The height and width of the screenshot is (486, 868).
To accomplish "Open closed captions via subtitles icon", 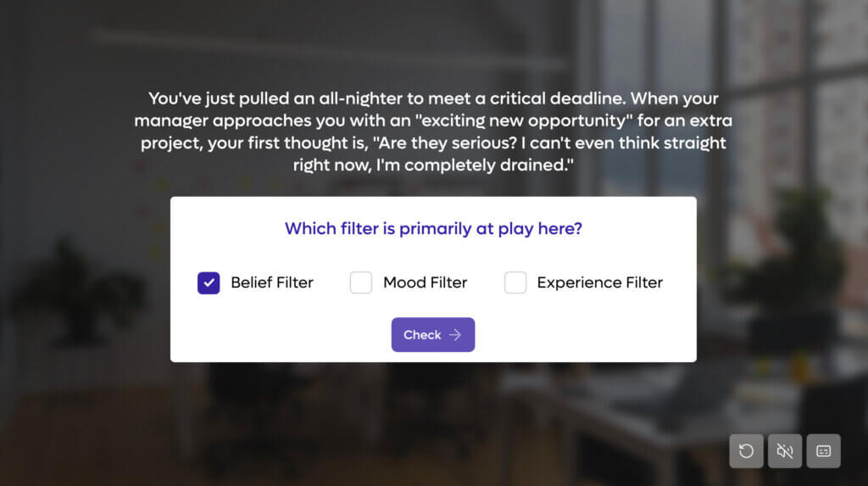I will click(x=823, y=451).
